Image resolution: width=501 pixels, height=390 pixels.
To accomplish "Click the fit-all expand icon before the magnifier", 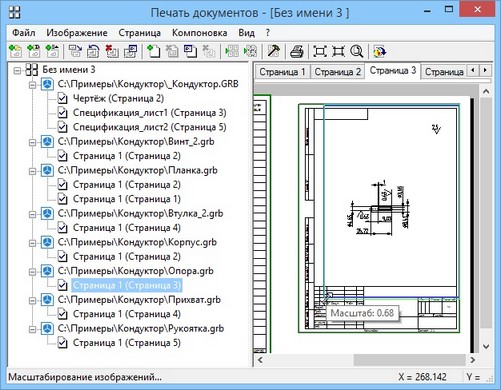I will pos(338,51).
